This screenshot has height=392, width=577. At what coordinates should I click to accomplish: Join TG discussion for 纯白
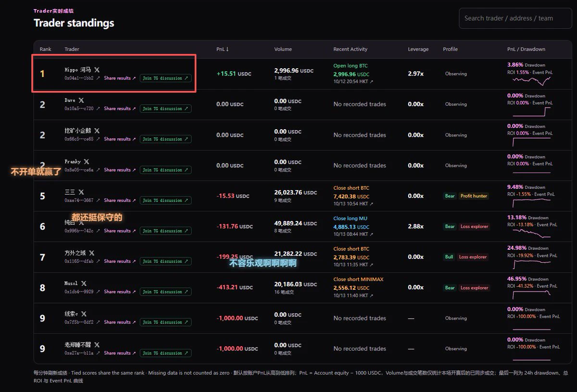[165, 231]
